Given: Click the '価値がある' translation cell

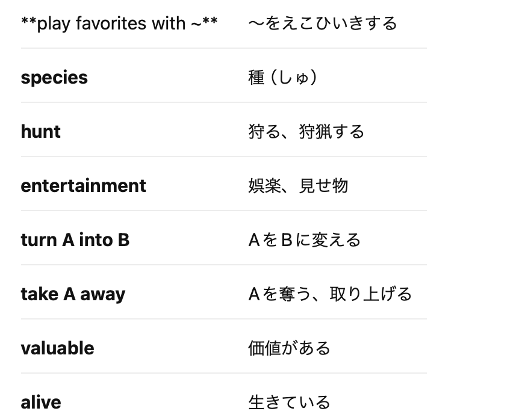Looking at the screenshot, I should tap(289, 348).
